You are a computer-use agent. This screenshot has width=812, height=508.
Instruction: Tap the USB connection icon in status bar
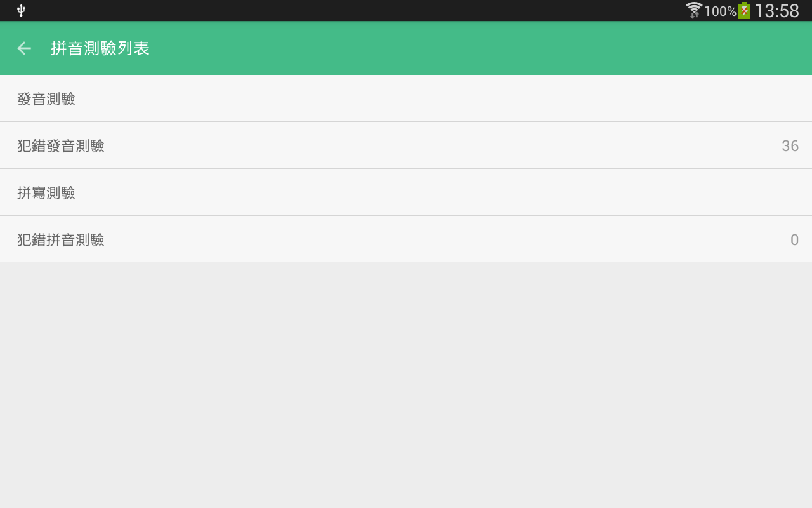(x=21, y=10)
